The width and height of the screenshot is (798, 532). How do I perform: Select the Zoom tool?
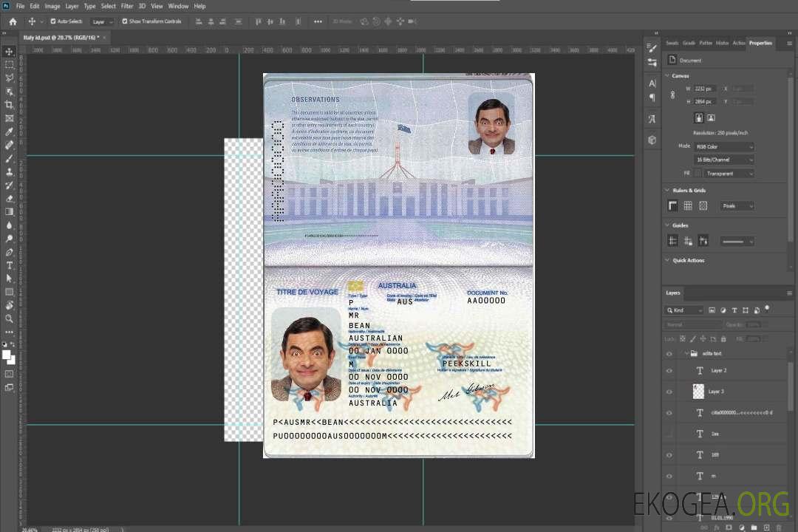pyautogui.click(x=9, y=318)
